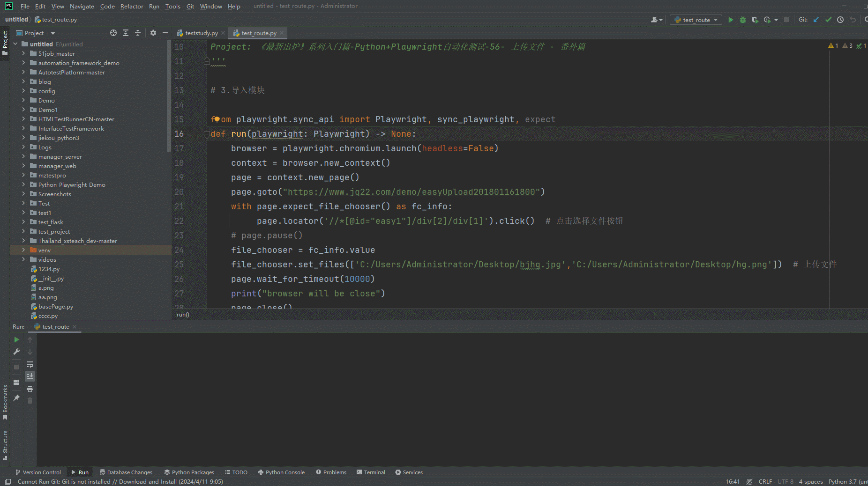This screenshot has height=486, width=868.
Task: Follow the jq22.com demo URL link
Action: 411,192
